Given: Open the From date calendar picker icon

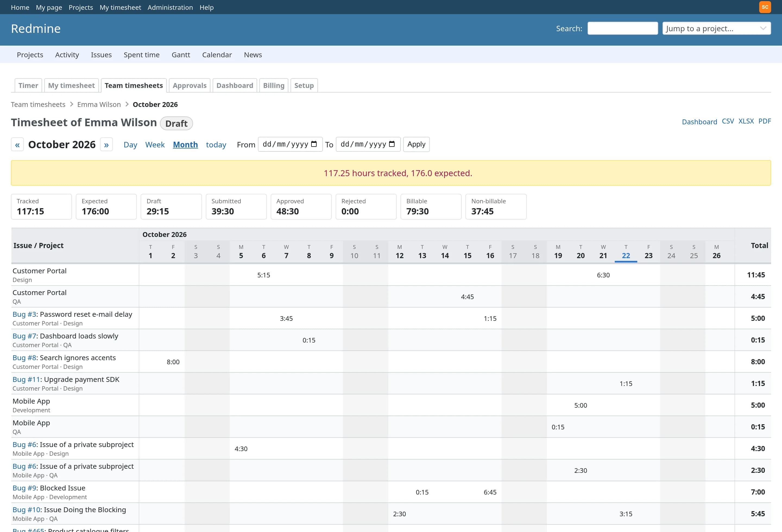Looking at the screenshot, I should coord(314,144).
